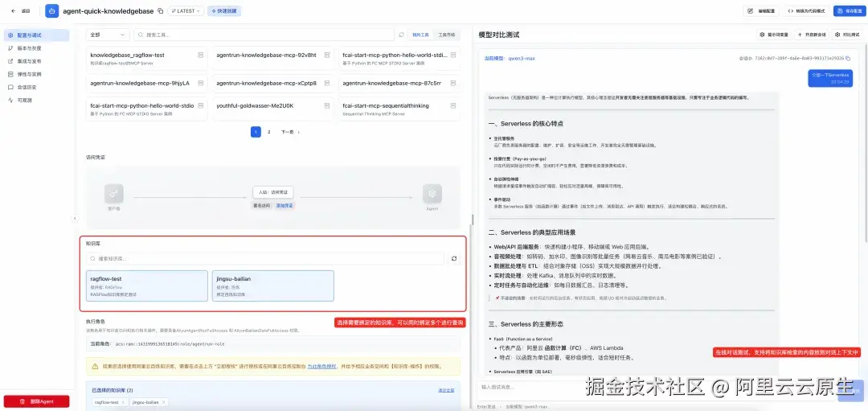The width and height of the screenshot is (868, 411).
Task: Click the 快速创建 button
Action: [x=224, y=11]
